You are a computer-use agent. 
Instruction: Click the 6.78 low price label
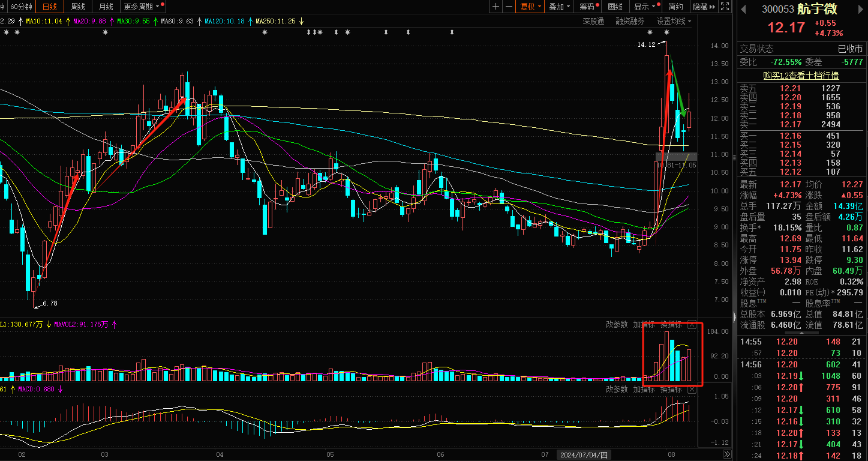click(x=50, y=304)
